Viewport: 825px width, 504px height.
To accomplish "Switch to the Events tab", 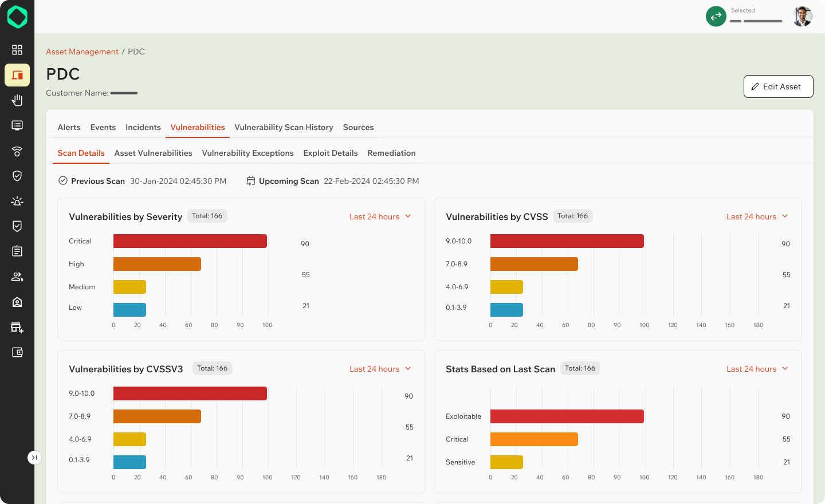I will [x=103, y=127].
